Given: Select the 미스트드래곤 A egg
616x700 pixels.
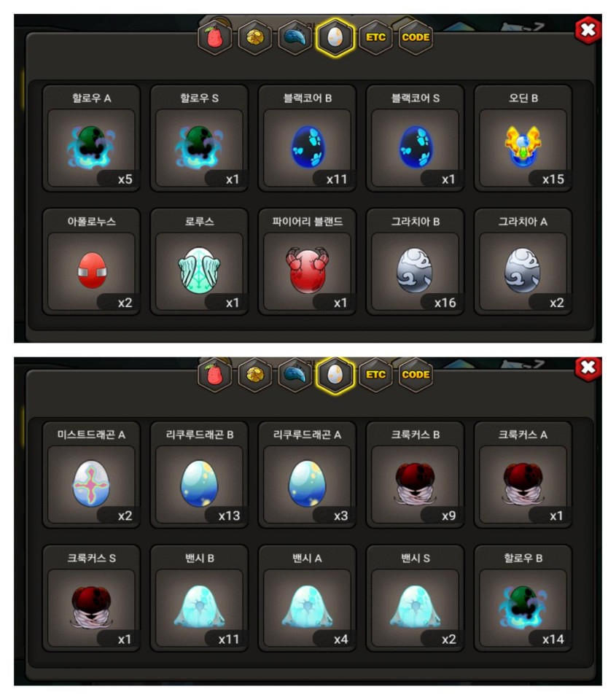Looking at the screenshot, I should click(91, 475).
